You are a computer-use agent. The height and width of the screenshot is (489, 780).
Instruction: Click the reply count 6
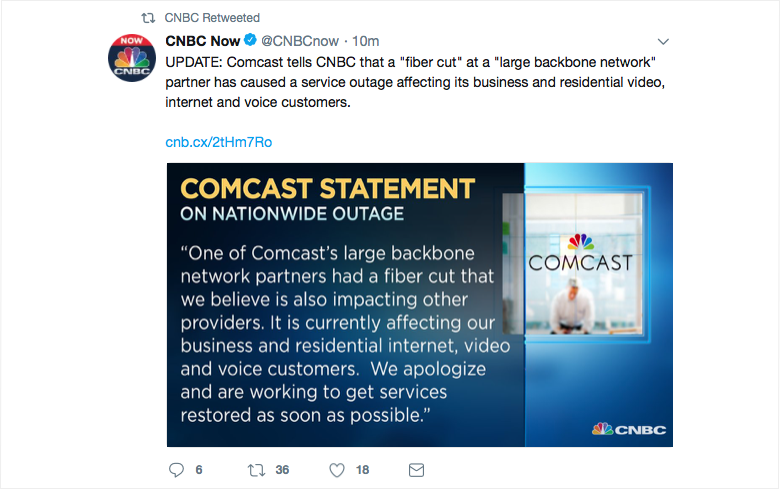pyautogui.click(x=199, y=469)
